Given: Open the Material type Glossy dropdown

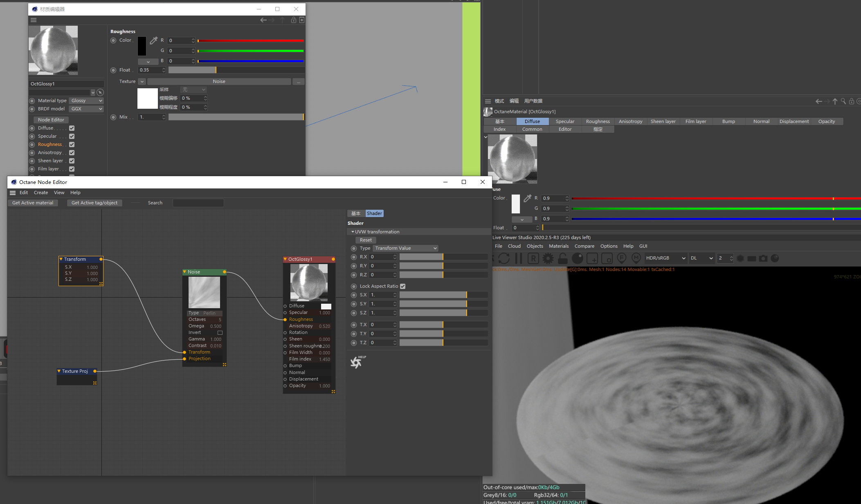Looking at the screenshot, I should 86,101.
